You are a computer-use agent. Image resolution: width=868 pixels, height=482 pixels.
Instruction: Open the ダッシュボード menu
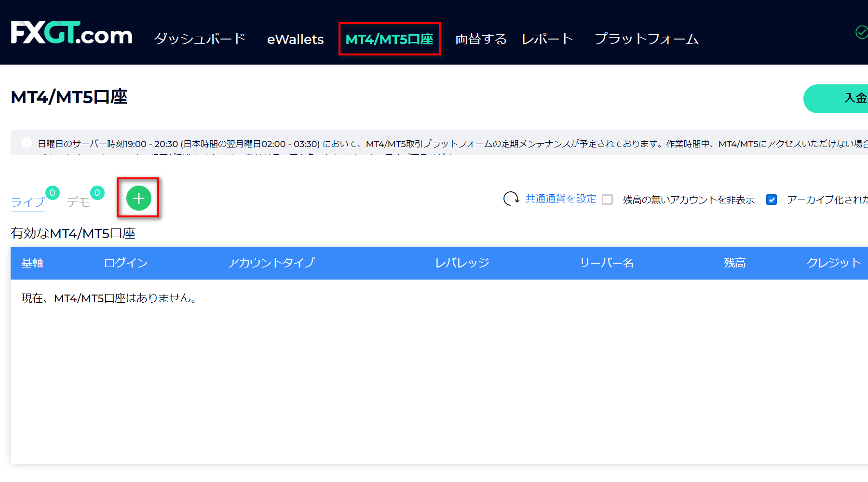tap(200, 39)
